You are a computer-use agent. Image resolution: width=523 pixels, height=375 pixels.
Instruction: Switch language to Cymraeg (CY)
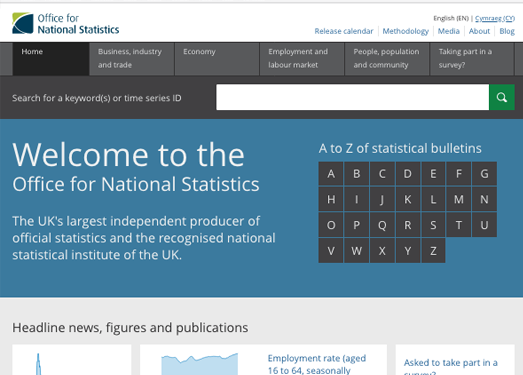(x=495, y=18)
